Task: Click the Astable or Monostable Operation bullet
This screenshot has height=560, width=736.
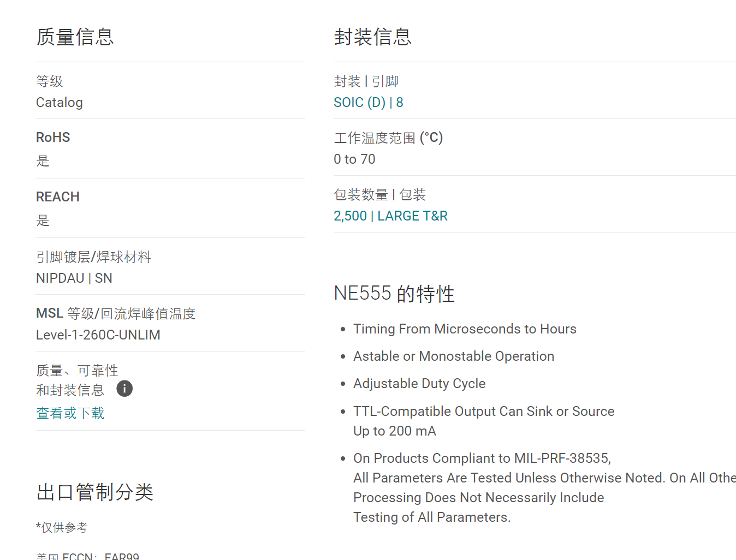Action: (454, 356)
